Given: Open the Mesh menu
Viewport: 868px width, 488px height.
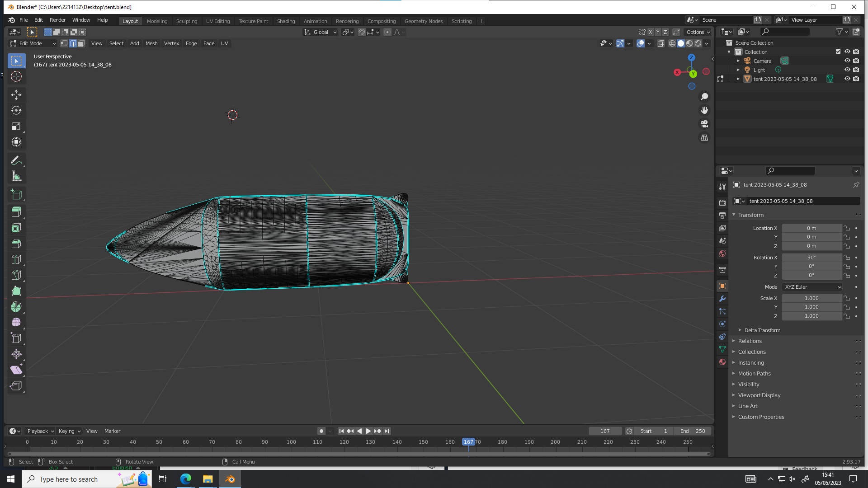Looking at the screenshot, I should [151, 43].
